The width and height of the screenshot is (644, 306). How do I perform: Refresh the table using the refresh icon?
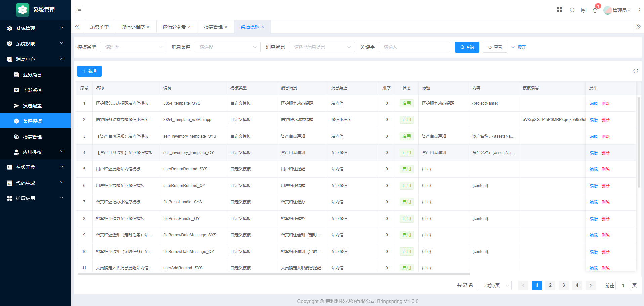(x=636, y=71)
